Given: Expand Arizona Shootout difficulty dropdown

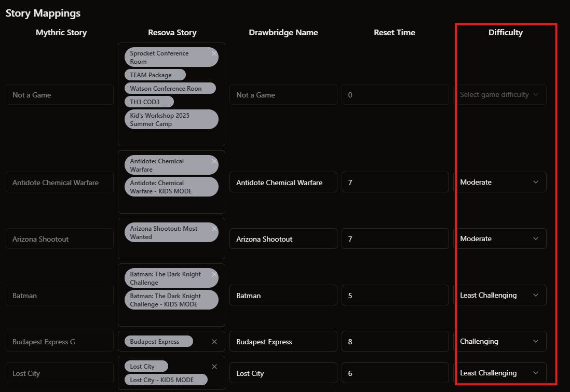Looking at the screenshot, I should coord(500,239).
